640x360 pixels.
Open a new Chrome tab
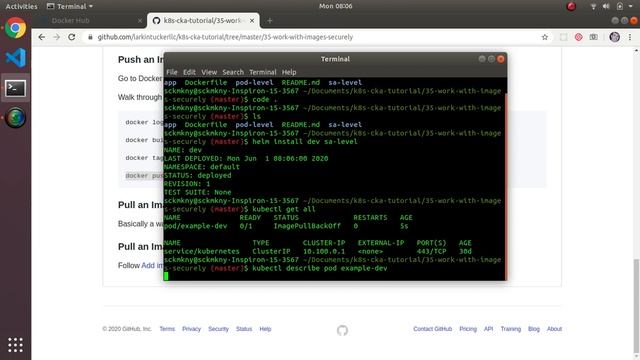point(269,20)
